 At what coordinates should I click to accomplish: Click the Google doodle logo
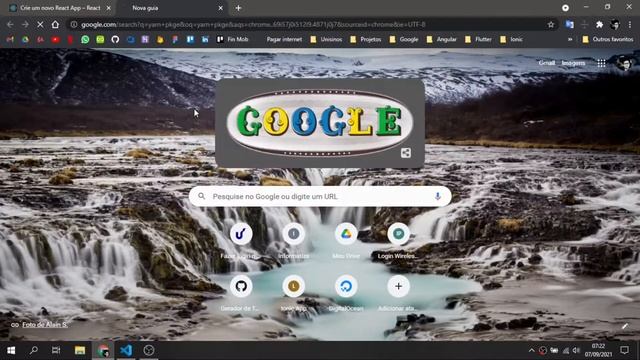click(320, 122)
